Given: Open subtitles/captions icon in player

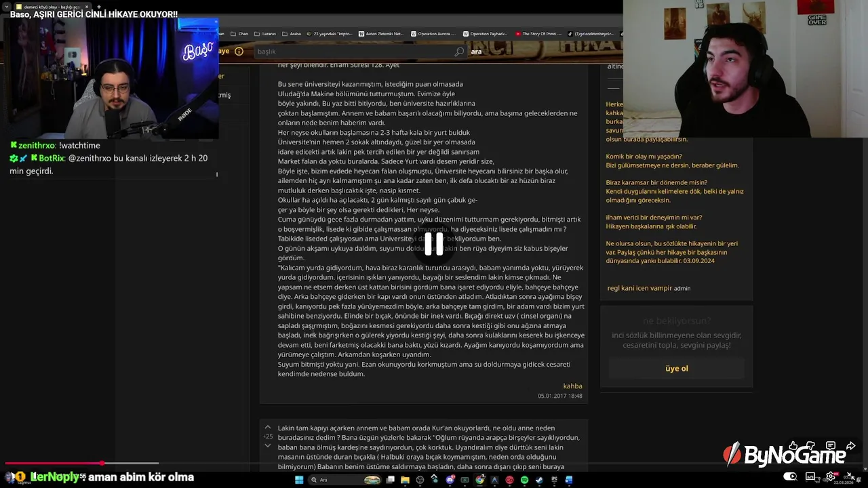Looking at the screenshot, I should [x=810, y=476].
